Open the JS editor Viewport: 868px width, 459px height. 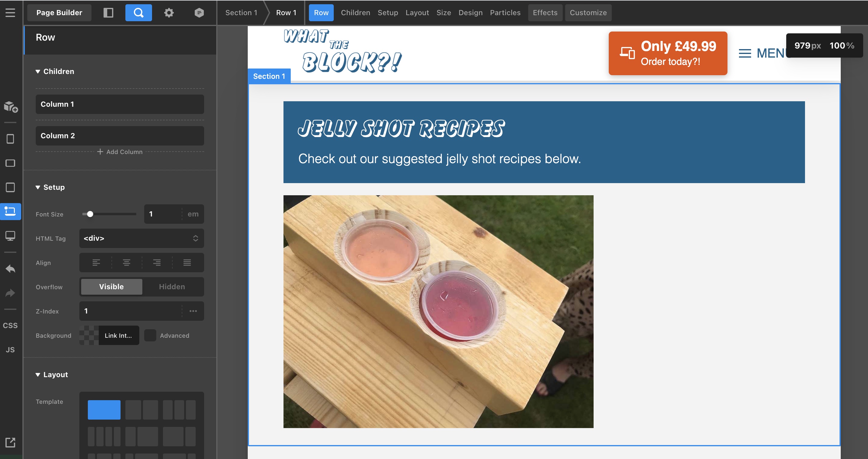click(x=10, y=350)
